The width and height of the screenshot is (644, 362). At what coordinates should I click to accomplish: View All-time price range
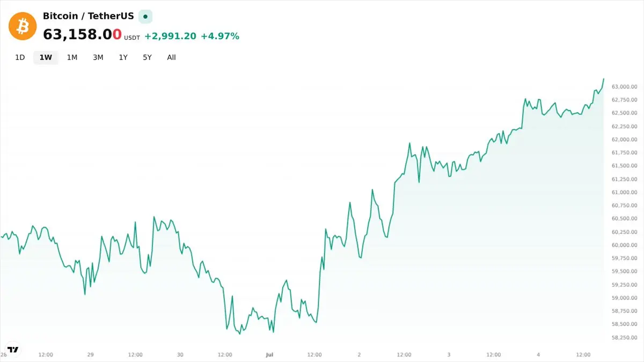point(171,57)
